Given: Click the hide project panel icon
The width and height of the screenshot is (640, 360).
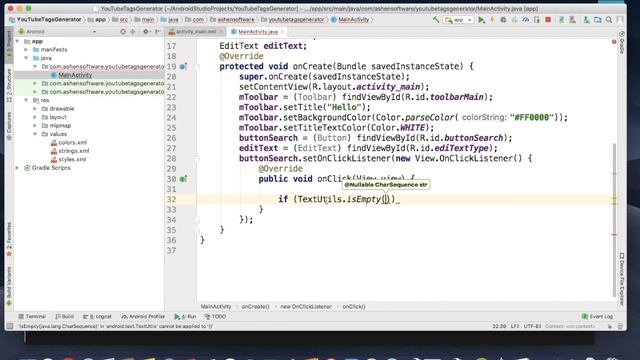Looking at the screenshot, I should coord(158,31).
